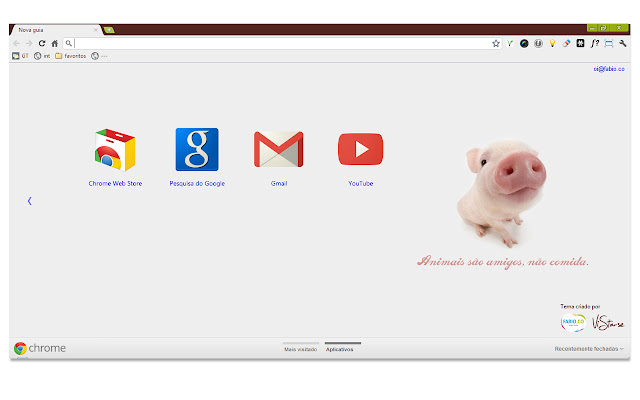The image size is (640, 400).
Task: Open the Chrome Web Store label link
Action: [x=115, y=184]
